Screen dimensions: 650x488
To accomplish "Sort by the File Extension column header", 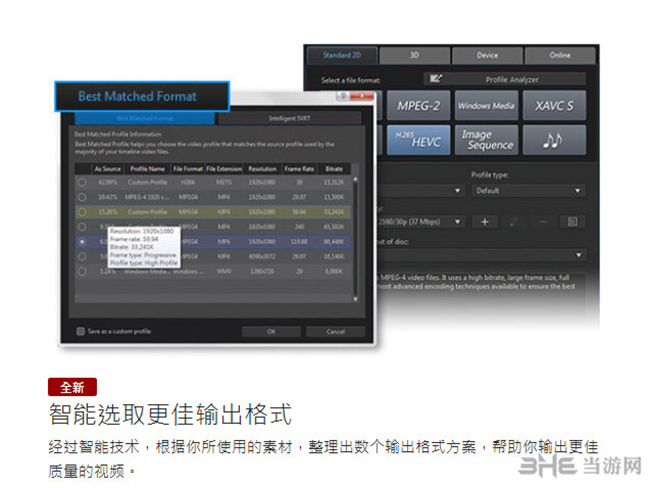I will (224, 169).
